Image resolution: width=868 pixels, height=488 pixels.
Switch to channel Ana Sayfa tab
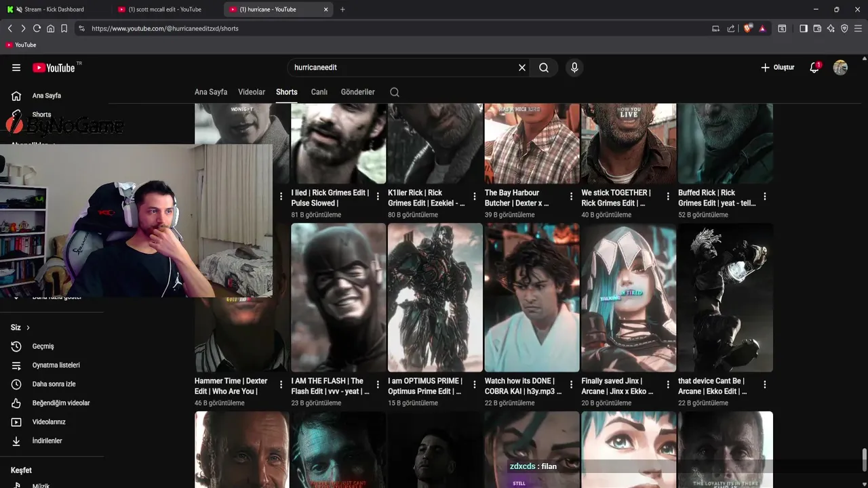pos(211,92)
